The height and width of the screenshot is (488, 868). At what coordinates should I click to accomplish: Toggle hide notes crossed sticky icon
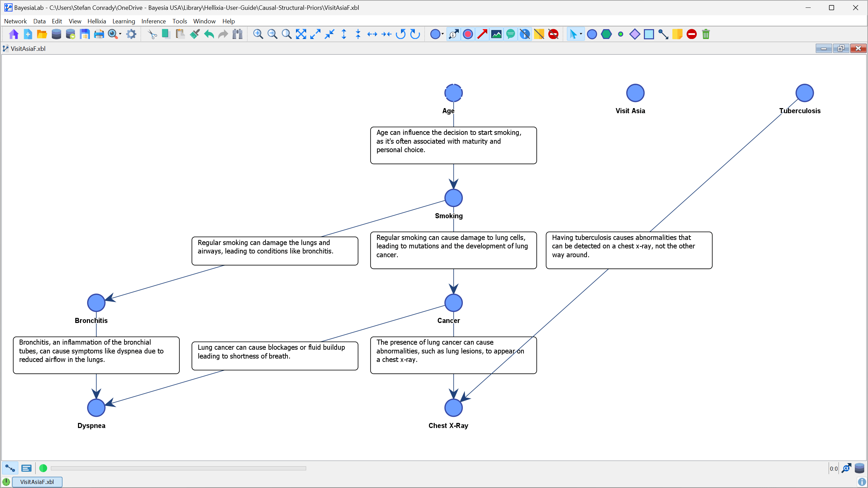(x=539, y=34)
